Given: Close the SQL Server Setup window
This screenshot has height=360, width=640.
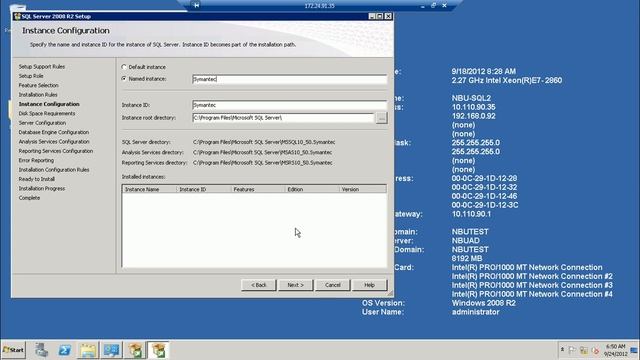Looking at the screenshot, I should pyautogui.click(x=388, y=16).
